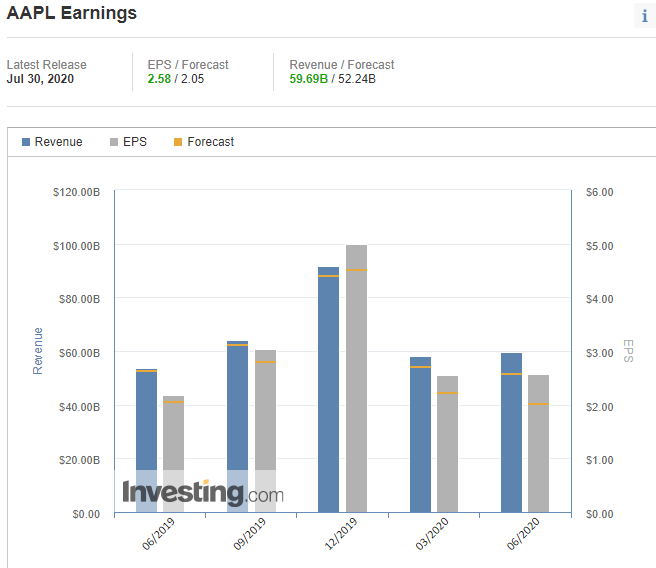This screenshot has width=656, height=568.
Task: Select the 12/2019 revenue bar
Action: click(x=328, y=389)
